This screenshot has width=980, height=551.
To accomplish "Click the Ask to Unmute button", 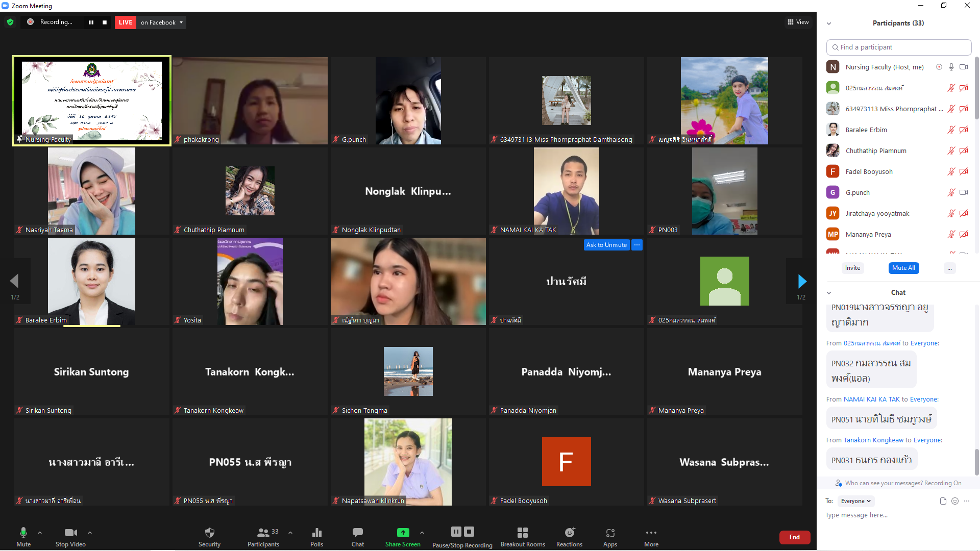I will pos(606,245).
